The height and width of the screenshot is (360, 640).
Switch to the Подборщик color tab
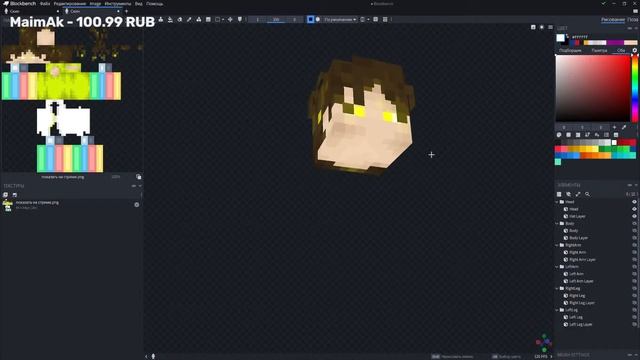570,50
